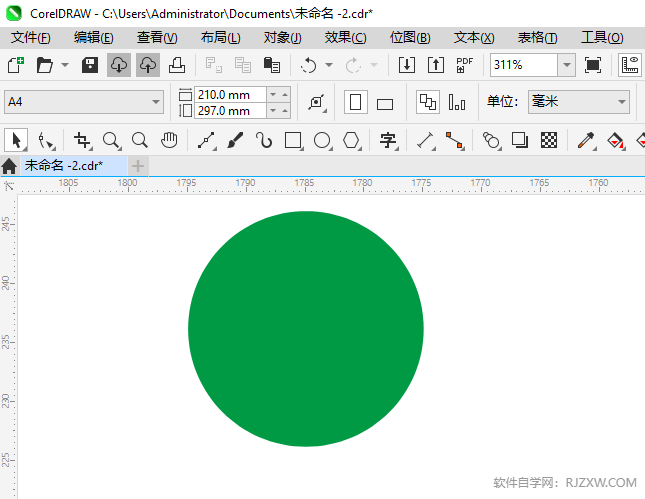This screenshot has height=499, width=645.
Task: Select the Artistic media brush tool
Action: 235,140
